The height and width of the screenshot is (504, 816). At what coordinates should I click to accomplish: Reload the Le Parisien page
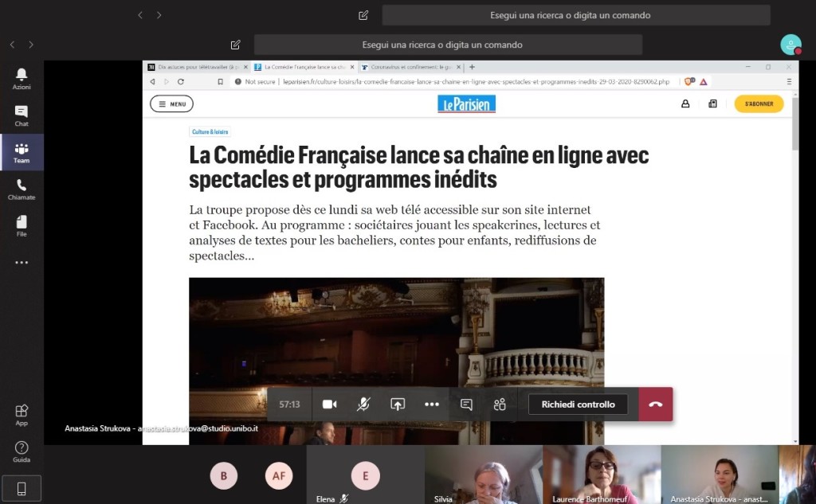(181, 82)
